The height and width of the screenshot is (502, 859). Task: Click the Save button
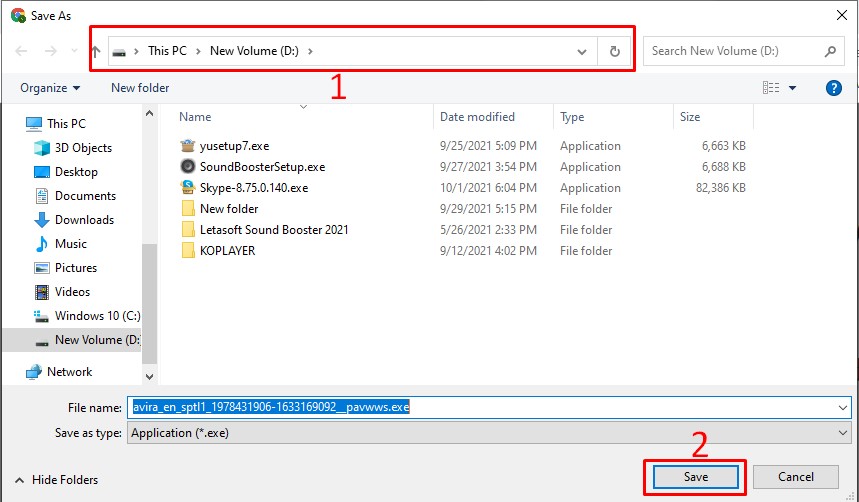696,477
